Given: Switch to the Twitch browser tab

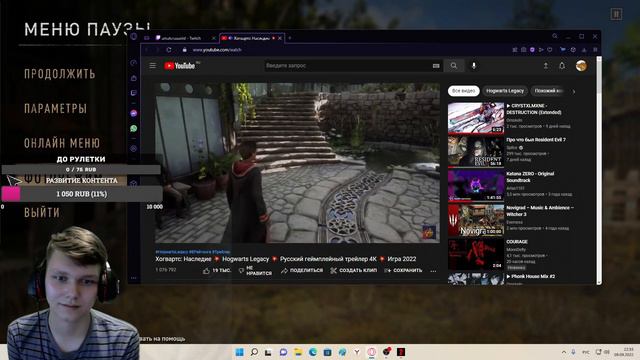Looking at the screenshot, I should tap(182, 38).
